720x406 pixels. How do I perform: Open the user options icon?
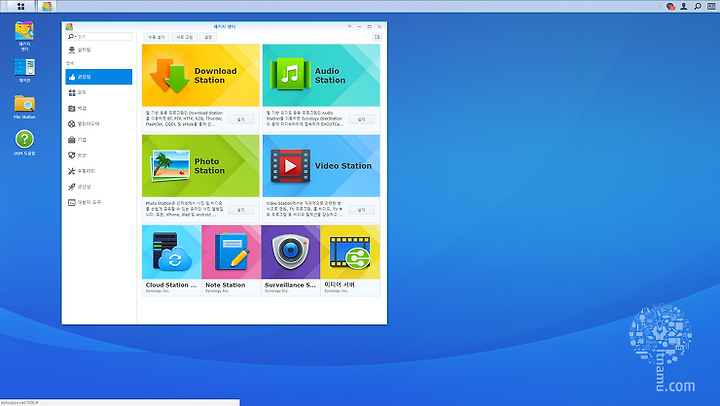[x=684, y=6]
